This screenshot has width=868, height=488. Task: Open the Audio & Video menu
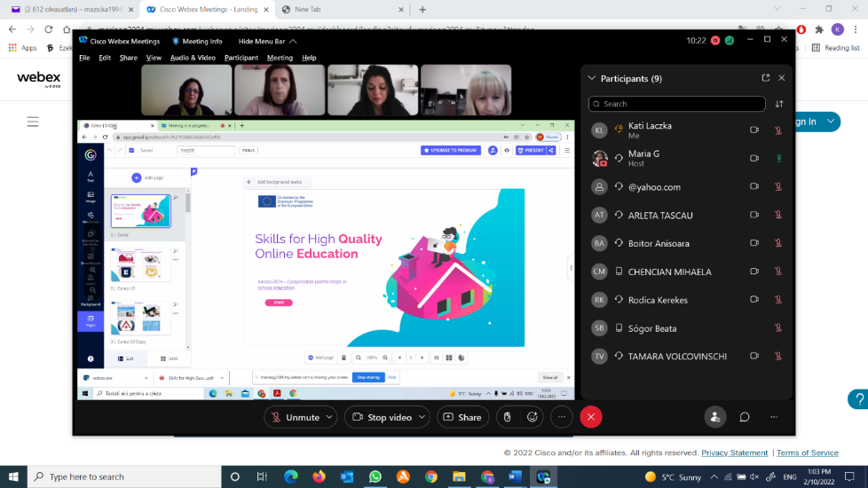193,58
